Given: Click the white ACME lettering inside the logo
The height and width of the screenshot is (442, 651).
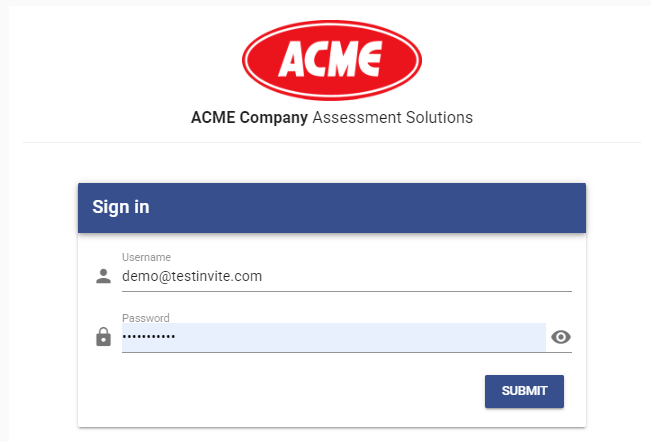Looking at the screenshot, I should point(330,59).
